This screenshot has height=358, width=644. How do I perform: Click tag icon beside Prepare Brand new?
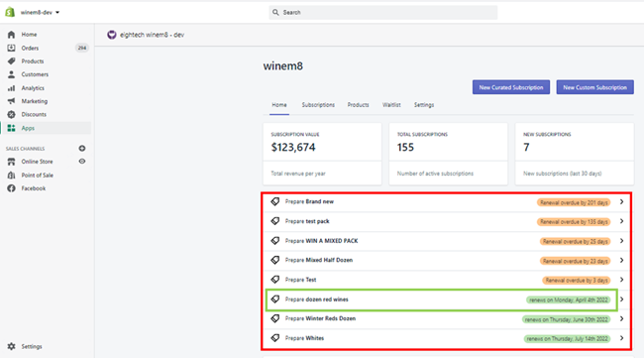point(275,202)
